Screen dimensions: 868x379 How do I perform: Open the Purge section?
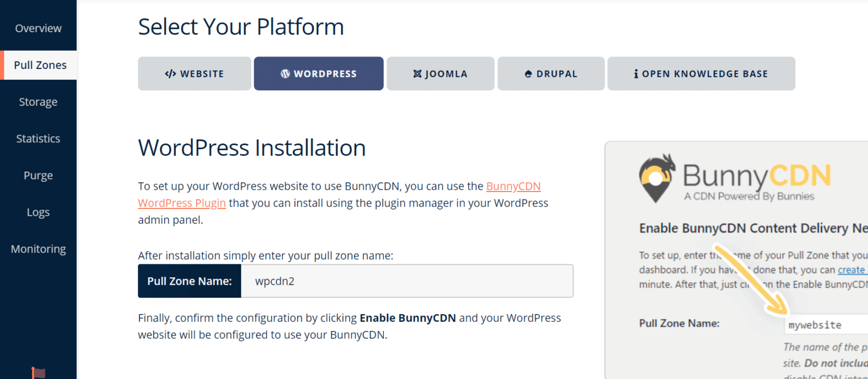click(38, 175)
